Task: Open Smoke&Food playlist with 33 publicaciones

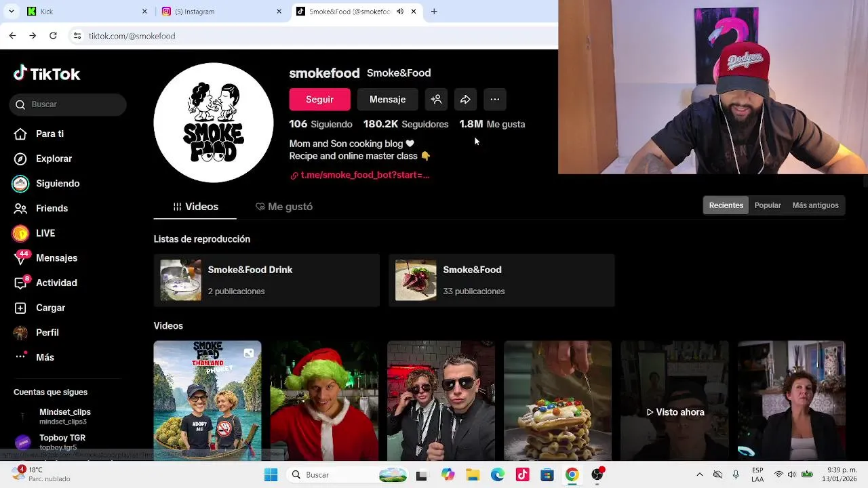Action: click(502, 281)
